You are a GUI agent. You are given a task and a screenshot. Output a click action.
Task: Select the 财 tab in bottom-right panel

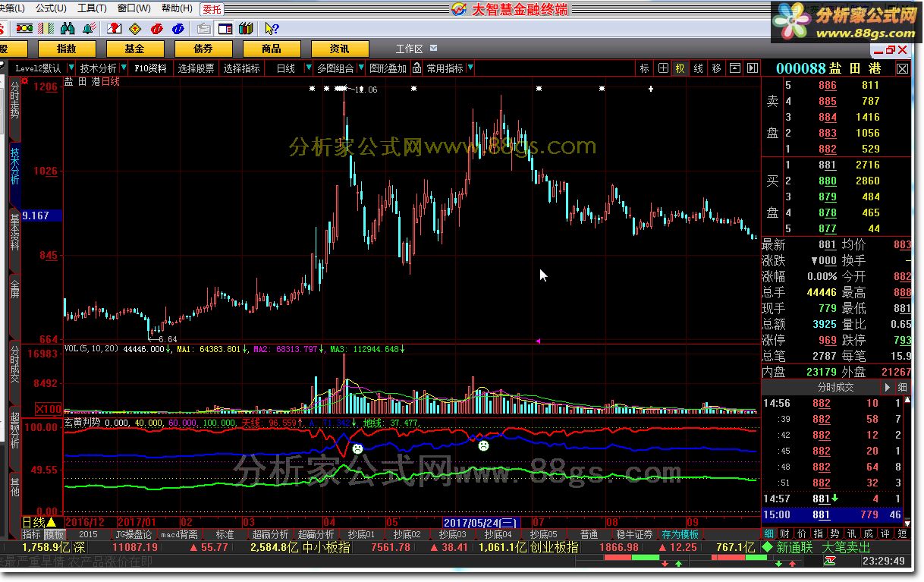tap(784, 534)
